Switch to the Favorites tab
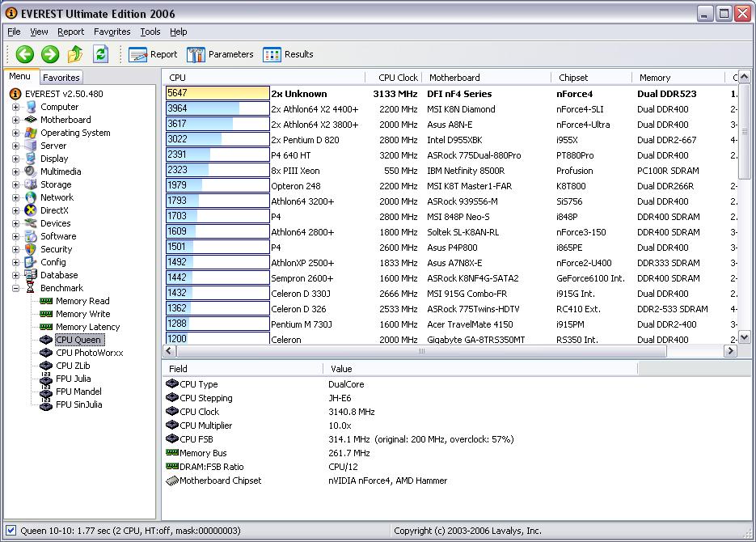 [61, 78]
